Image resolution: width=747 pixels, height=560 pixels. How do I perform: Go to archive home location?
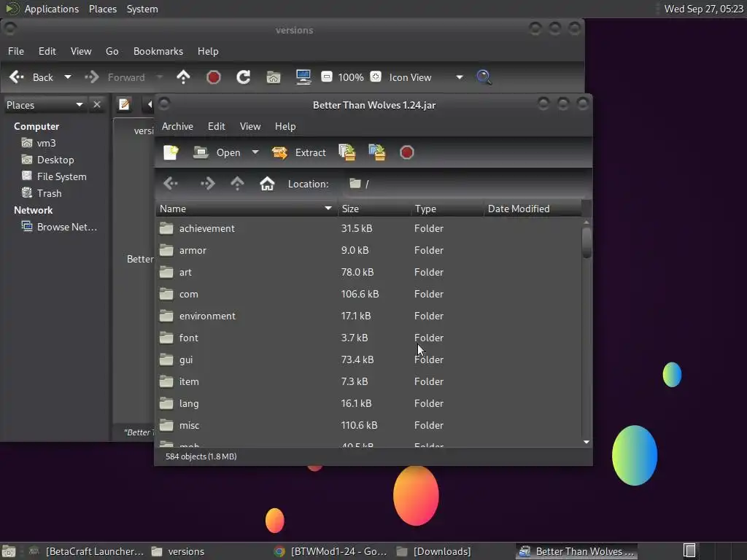click(x=267, y=183)
